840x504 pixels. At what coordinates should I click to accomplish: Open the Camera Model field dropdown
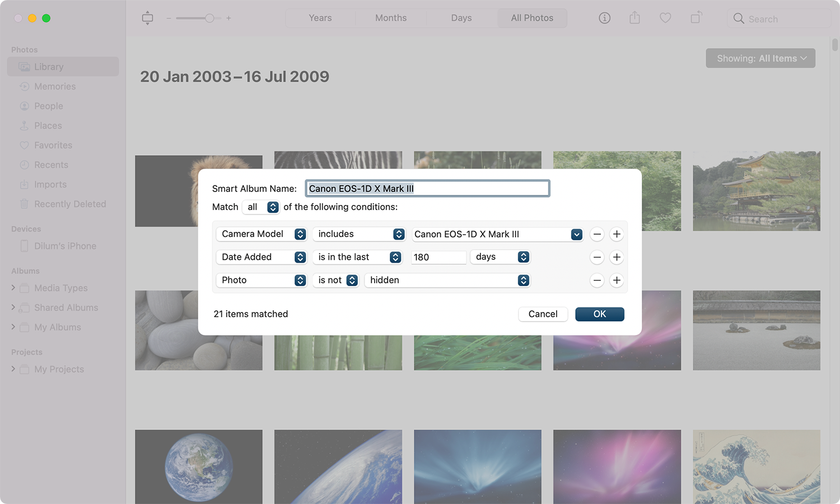262,234
